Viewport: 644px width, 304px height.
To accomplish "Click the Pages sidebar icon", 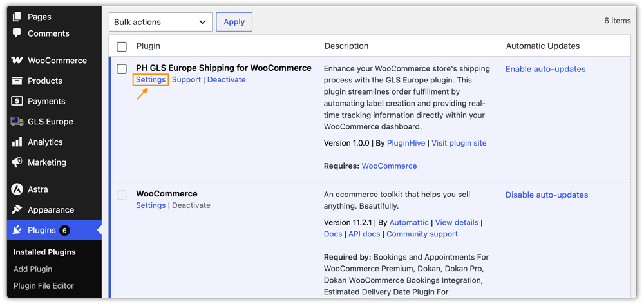I will 17,17.
